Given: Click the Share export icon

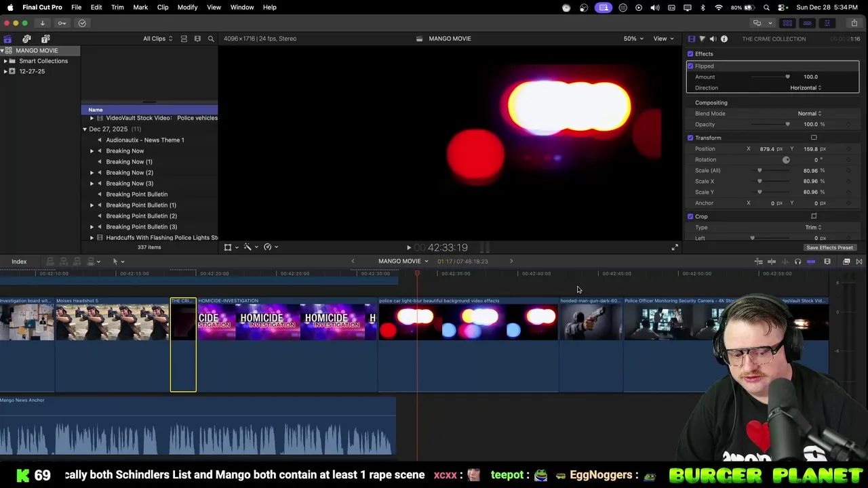Looking at the screenshot, I should pos(854,23).
